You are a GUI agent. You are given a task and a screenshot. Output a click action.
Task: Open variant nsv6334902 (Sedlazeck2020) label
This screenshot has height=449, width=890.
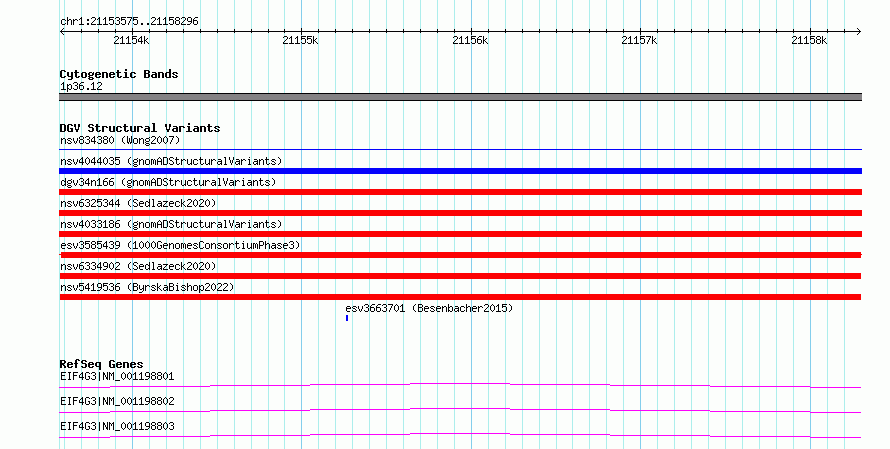coord(138,266)
